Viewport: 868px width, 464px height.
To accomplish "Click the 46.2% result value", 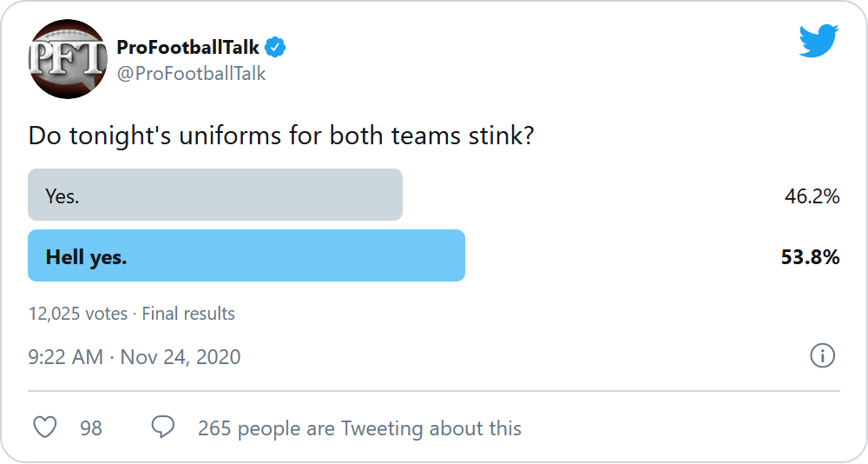I will tap(812, 196).
